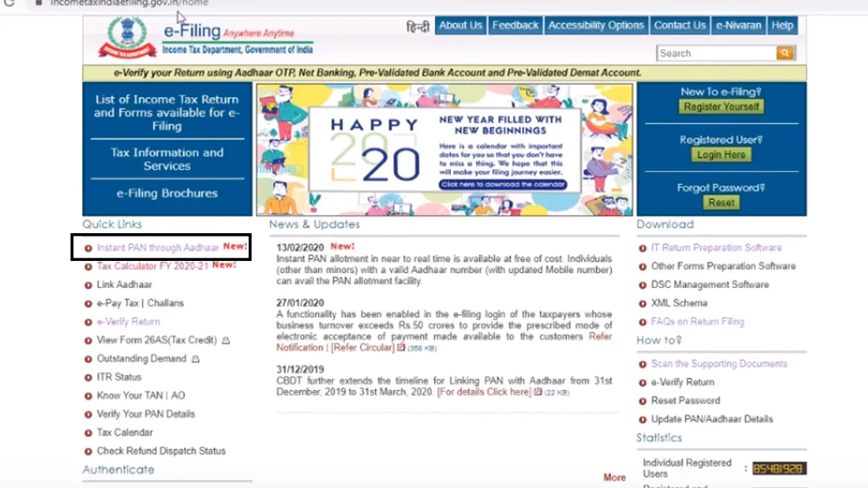Reload the page with the browser refresh icon
Viewport: 868px width, 488px height.
click(9, 3)
